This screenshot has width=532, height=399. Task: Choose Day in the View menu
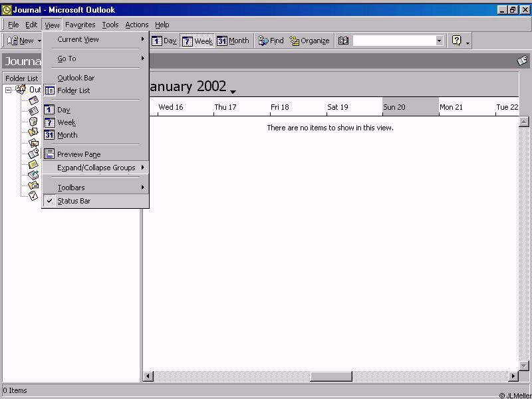click(95, 110)
